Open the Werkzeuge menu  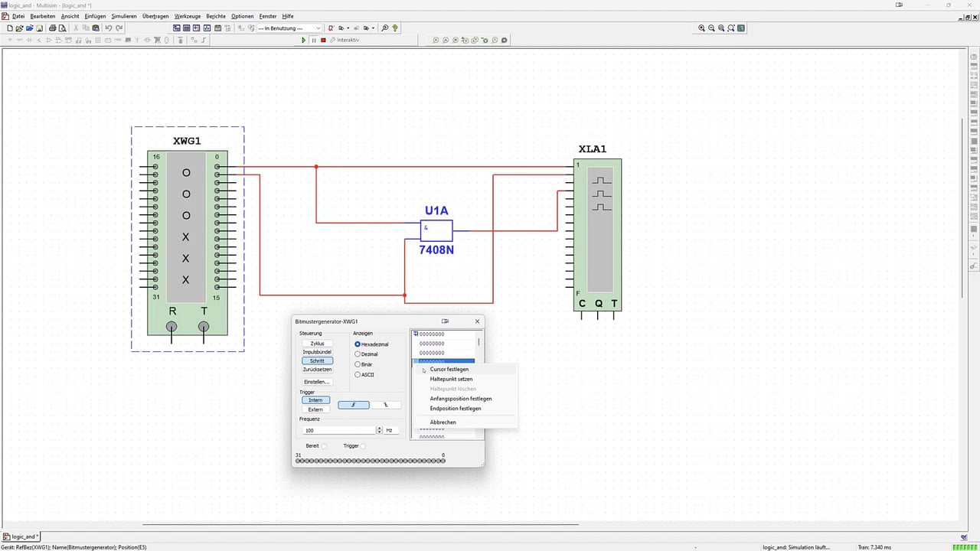188,16
